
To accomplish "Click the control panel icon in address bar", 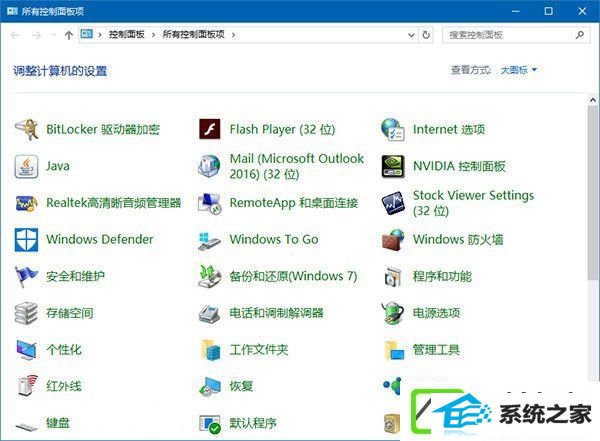I will (x=86, y=34).
